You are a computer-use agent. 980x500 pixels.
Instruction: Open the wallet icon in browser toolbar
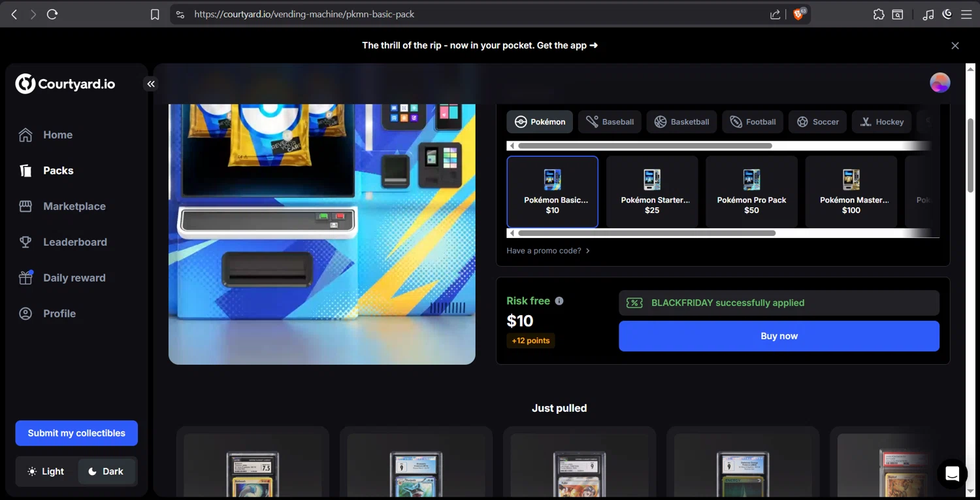[898, 14]
